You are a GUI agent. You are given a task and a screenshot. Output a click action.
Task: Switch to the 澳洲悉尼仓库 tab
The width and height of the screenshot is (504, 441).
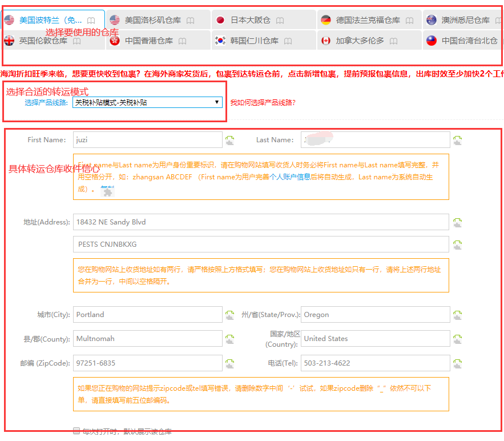(x=463, y=20)
